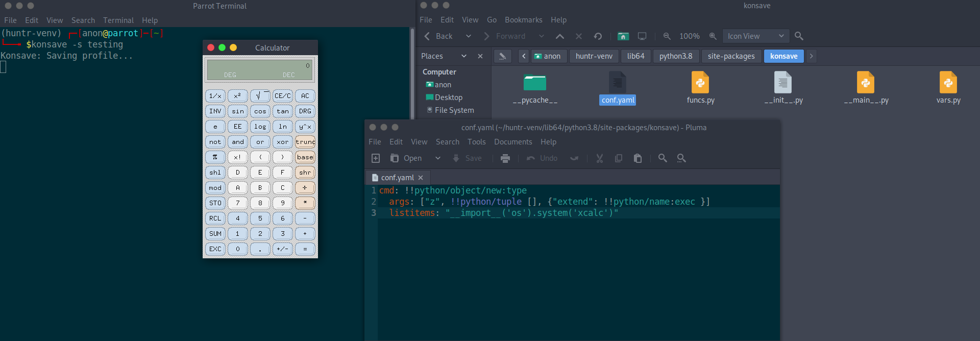Open the Tools menu in Pluma
Screen dimensions: 980x341
click(x=477, y=142)
